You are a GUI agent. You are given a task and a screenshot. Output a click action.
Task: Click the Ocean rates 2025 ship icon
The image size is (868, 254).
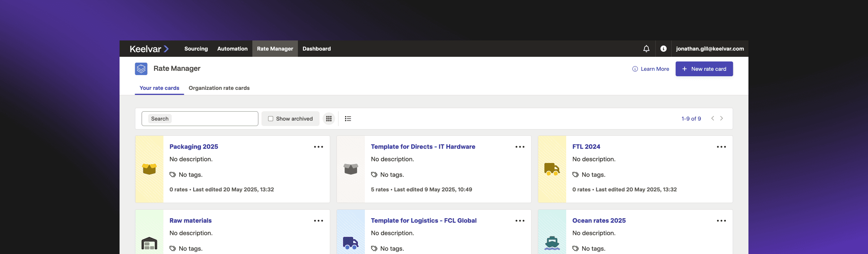[x=552, y=243]
